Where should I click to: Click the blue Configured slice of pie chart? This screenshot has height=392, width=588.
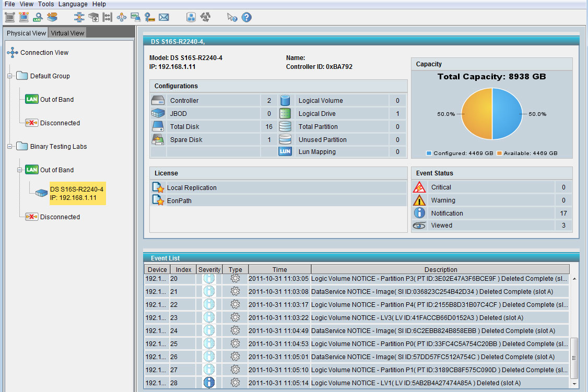507,114
